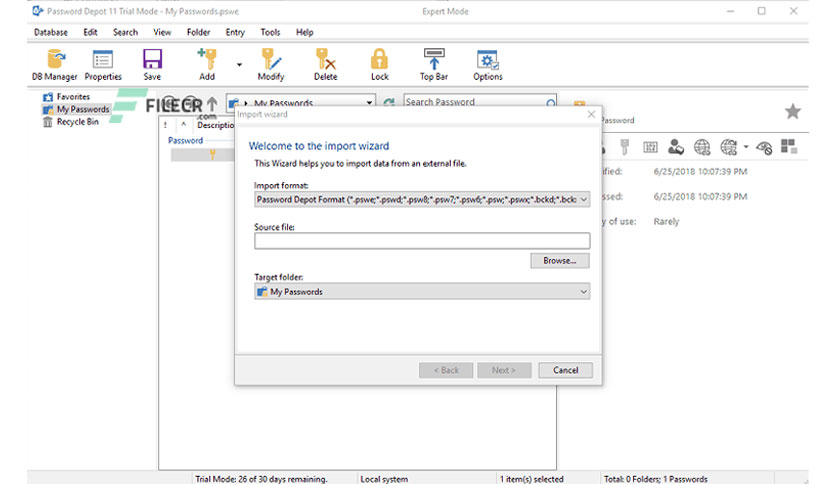Open entry Properties from the toolbar
This screenshot has width=836, height=484.
click(103, 64)
